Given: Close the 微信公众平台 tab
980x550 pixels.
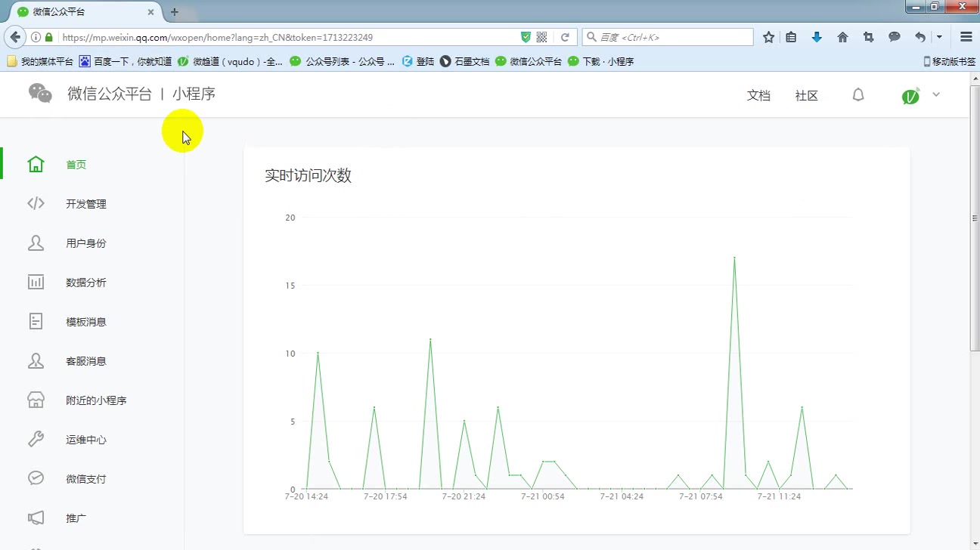Looking at the screenshot, I should click(x=151, y=12).
